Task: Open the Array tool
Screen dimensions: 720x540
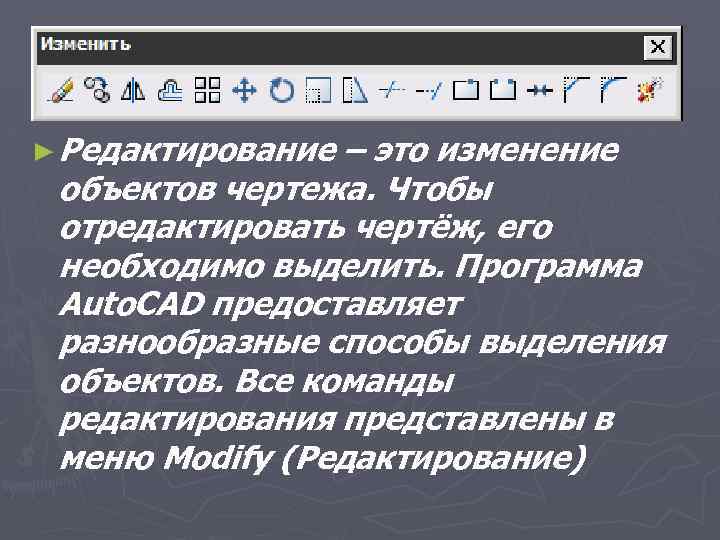Action: point(207,90)
